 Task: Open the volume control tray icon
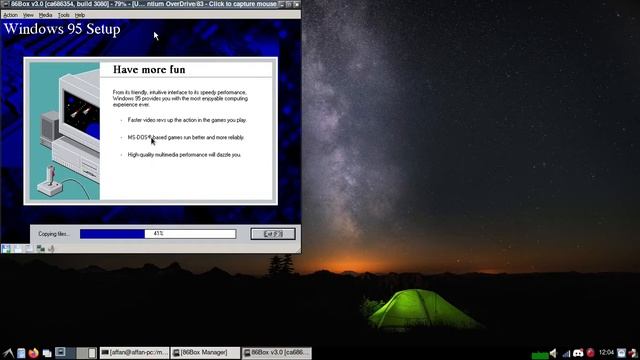[553, 353]
